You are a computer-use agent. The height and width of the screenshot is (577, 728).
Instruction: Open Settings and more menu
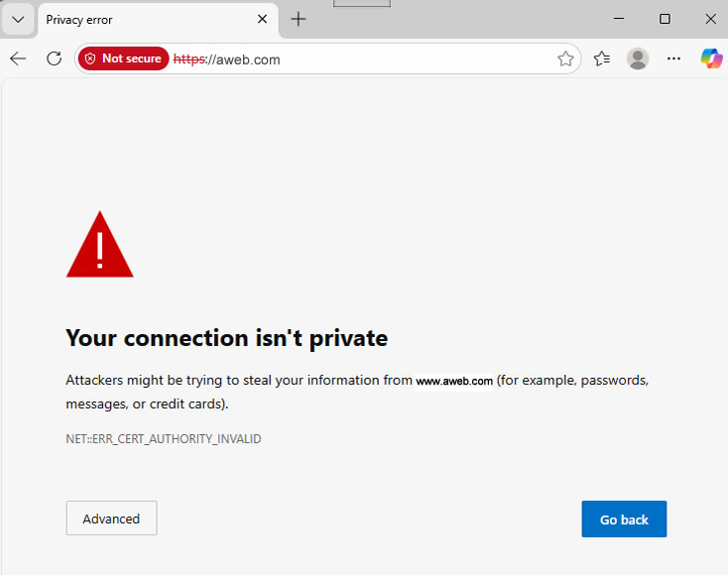pyautogui.click(x=674, y=58)
